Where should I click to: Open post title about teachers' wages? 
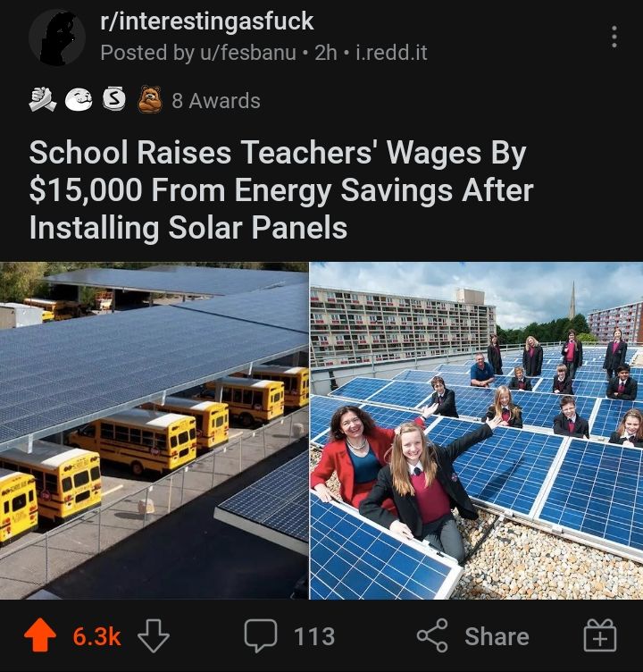click(281, 189)
